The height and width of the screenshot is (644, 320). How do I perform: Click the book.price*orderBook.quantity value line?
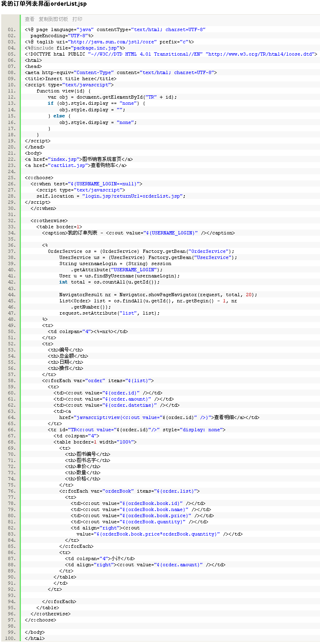(159, 534)
